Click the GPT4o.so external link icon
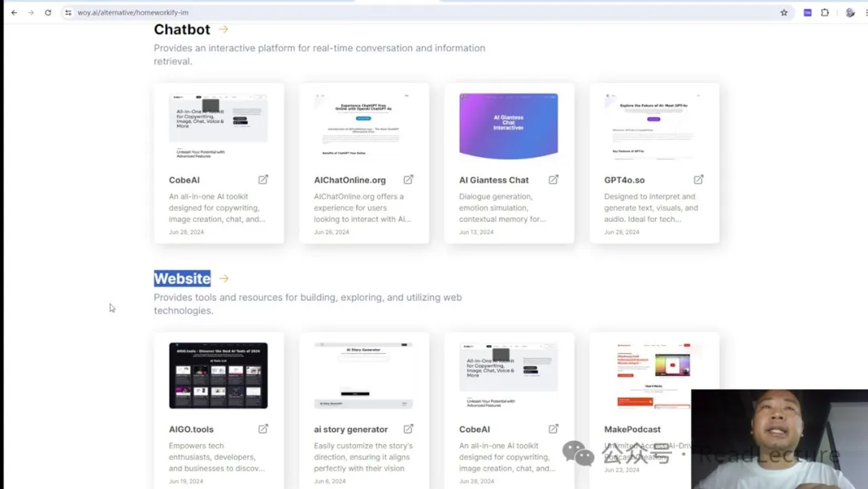This screenshot has width=868, height=489. pos(698,179)
